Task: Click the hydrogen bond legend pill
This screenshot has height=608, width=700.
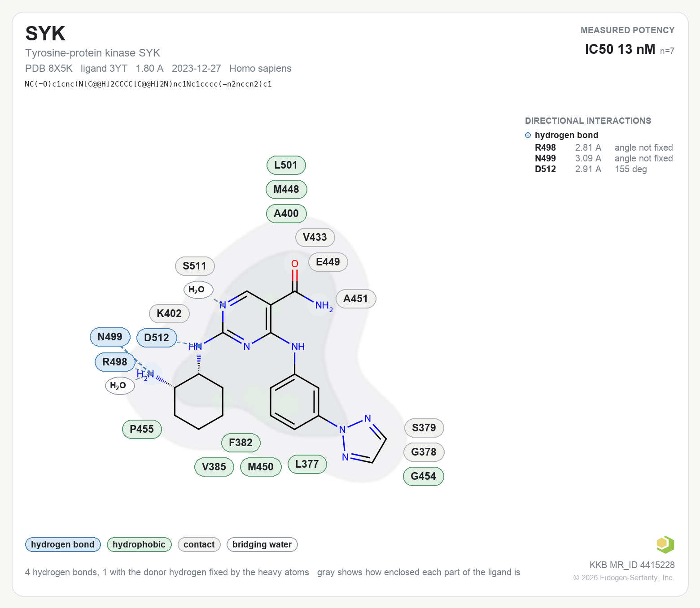Action: point(63,544)
